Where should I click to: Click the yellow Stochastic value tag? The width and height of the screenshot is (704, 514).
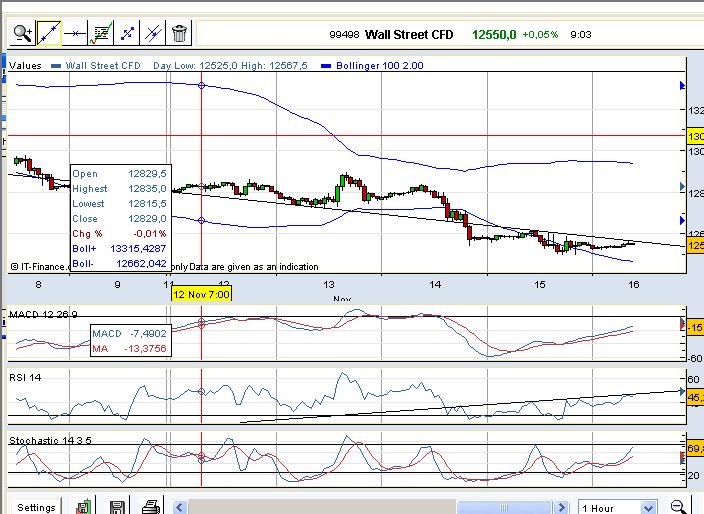coord(695,448)
